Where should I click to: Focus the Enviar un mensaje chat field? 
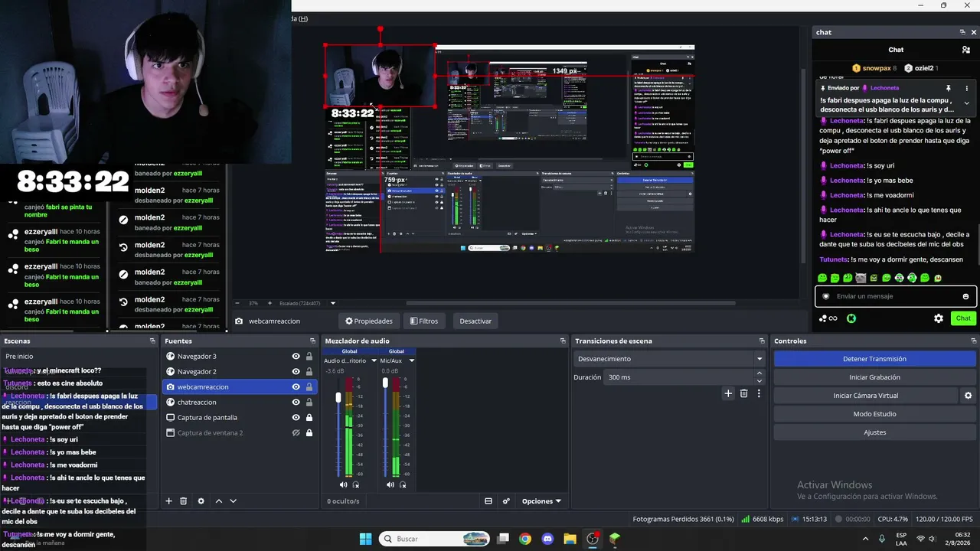click(x=896, y=296)
